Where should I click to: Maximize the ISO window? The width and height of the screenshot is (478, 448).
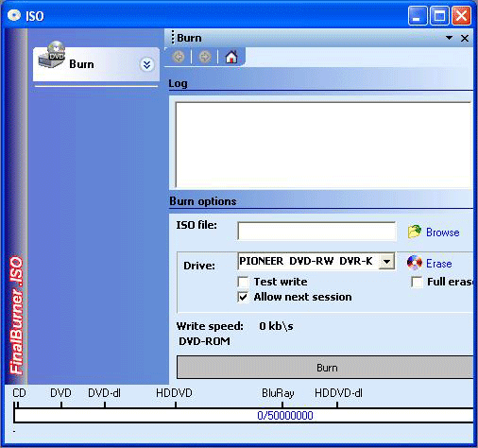click(439, 15)
